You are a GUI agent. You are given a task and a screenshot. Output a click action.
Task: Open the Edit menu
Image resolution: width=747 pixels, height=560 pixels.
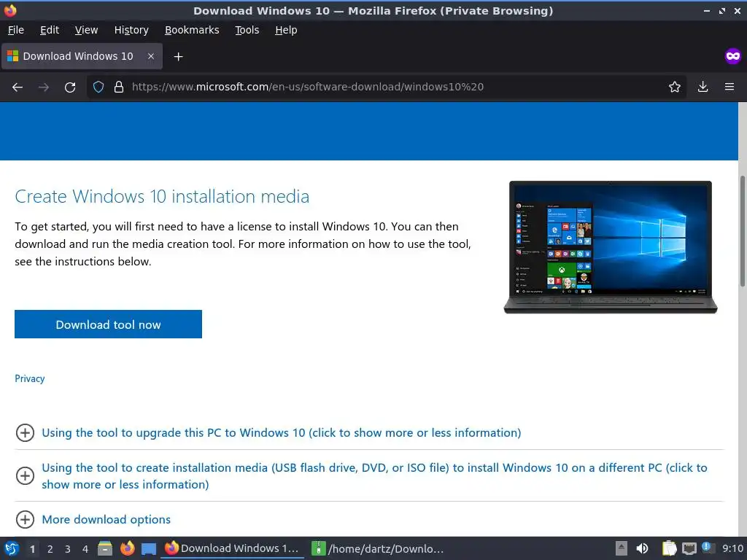[x=50, y=30]
